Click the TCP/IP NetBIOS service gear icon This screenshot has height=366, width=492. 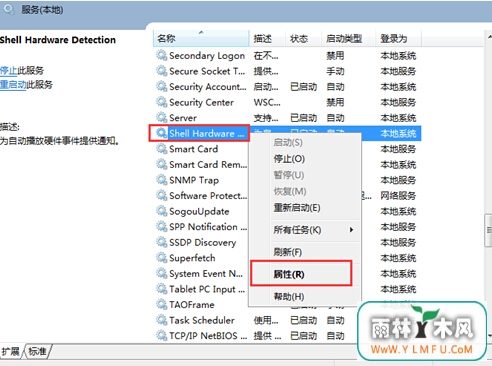[162, 335]
